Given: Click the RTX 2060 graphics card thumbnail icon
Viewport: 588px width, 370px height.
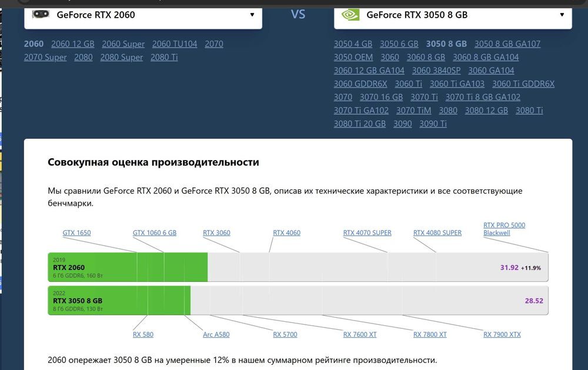Looking at the screenshot, I should point(41,14).
